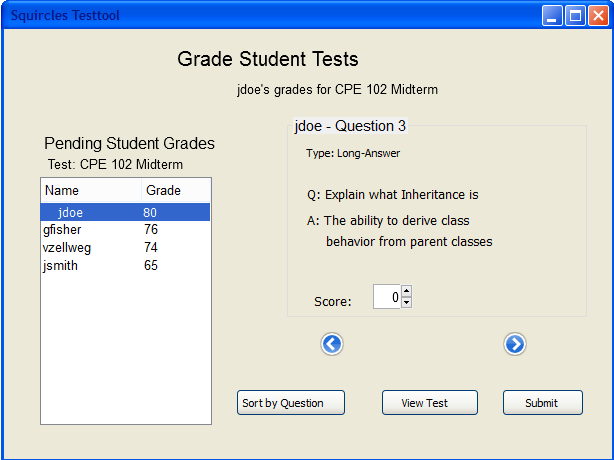Choose vzellweg from the student list
Image resolution: width=614 pixels, height=460 pixels.
point(66,248)
